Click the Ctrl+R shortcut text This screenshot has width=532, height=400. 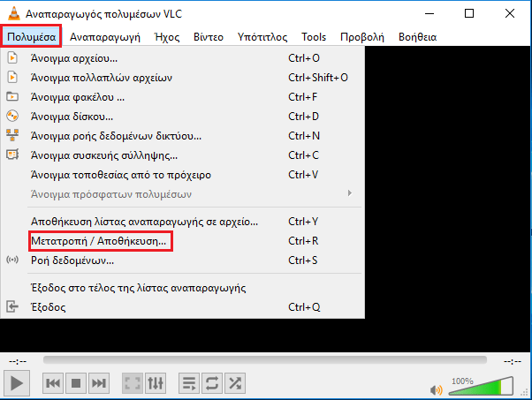pos(303,241)
